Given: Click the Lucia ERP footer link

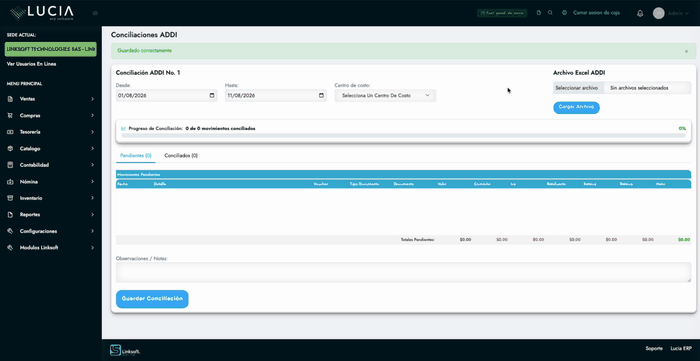Looking at the screenshot, I should [x=681, y=349].
